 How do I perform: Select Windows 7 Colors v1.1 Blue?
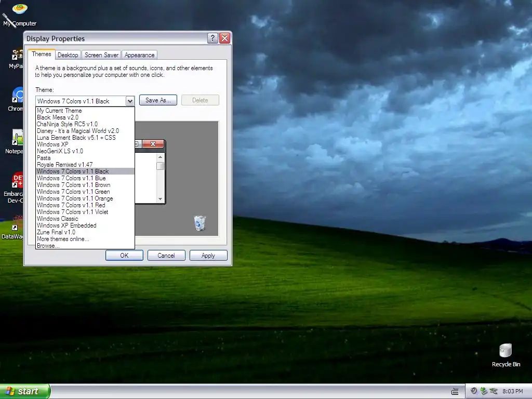[85, 178]
